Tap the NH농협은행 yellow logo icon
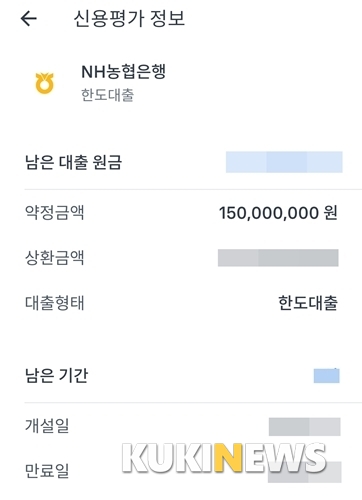Viewport: 362px width, 500px height. [45, 83]
